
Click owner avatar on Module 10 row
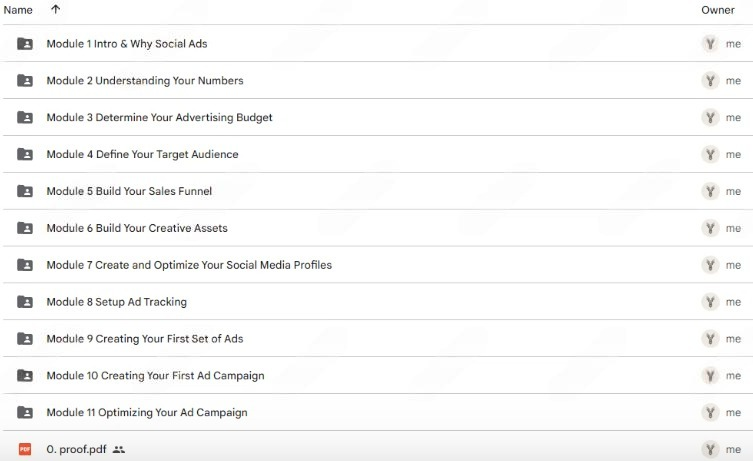pos(710,376)
